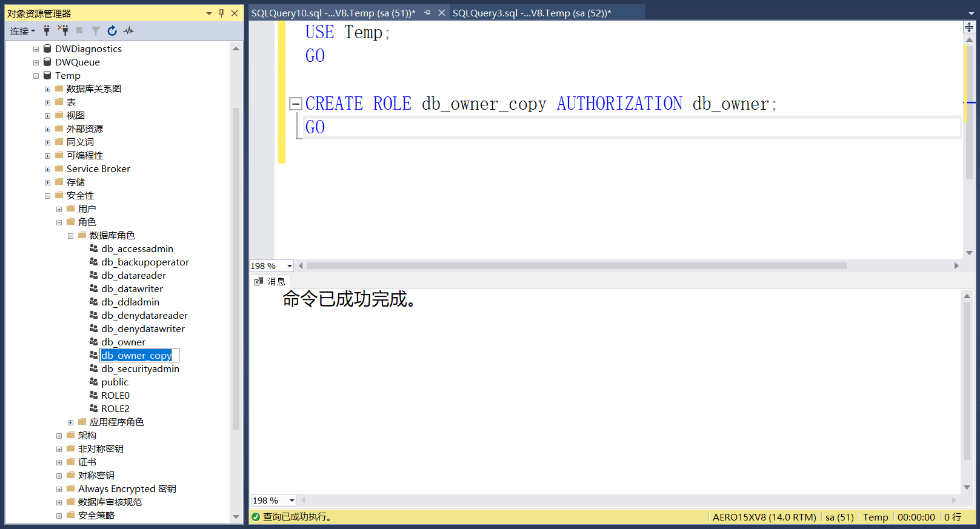Click the db_datareader role icon
980x529 pixels.
pos(94,275)
